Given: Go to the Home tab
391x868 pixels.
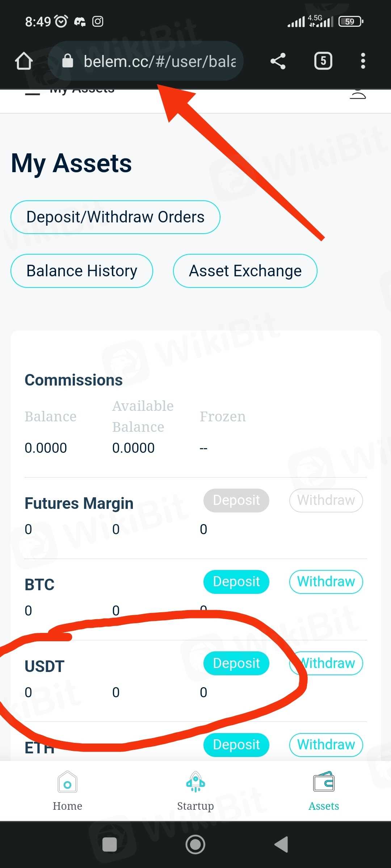Looking at the screenshot, I should coord(67,791).
